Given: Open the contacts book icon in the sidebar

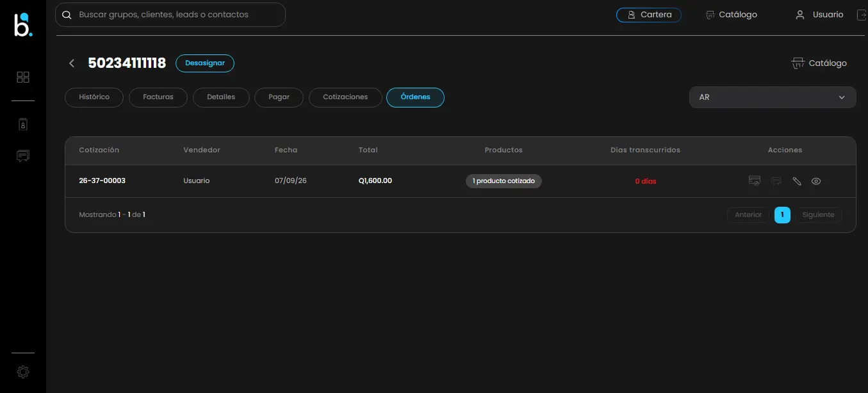Looking at the screenshot, I should pyautogui.click(x=23, y=124).
